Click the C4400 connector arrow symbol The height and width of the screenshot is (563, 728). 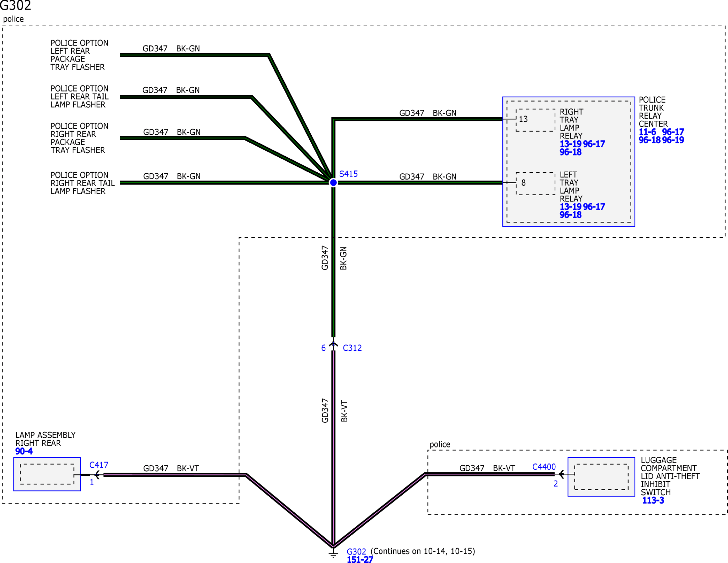click(561, 474)
